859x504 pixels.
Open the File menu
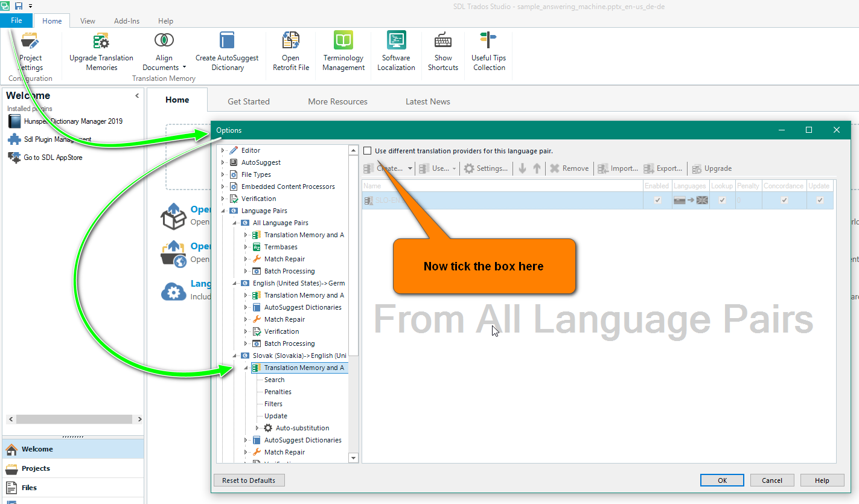(16, 21)
